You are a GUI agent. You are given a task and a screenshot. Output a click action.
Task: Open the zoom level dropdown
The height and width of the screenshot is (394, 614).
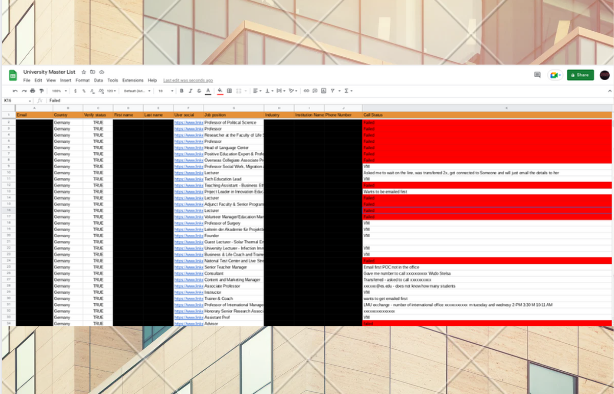coord(59,91)
